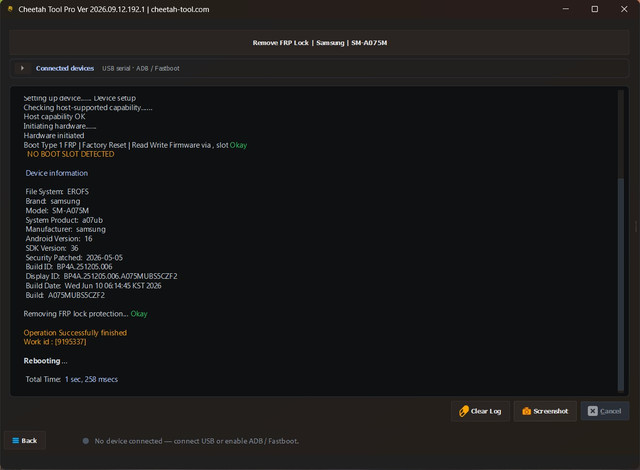640x470 pixels.
Task: Click the 'Total Time: 1 sec, 258 msecs' line
Action: [x=71, y=379]
